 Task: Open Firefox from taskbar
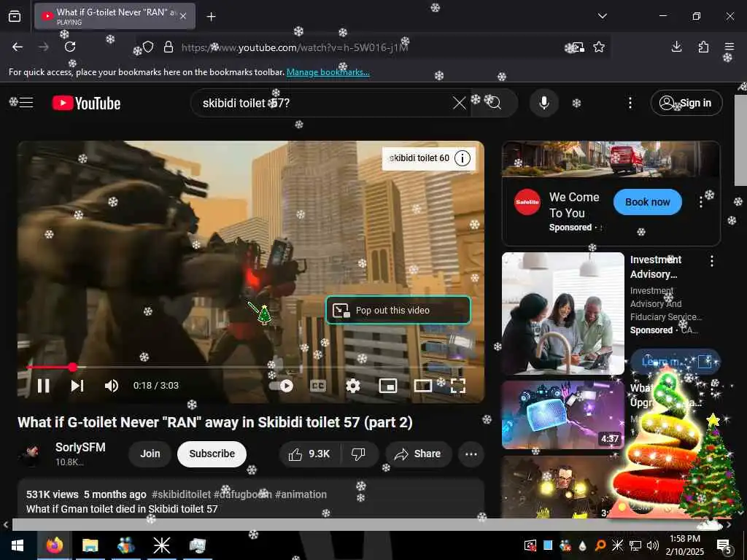tap(54, 545)
